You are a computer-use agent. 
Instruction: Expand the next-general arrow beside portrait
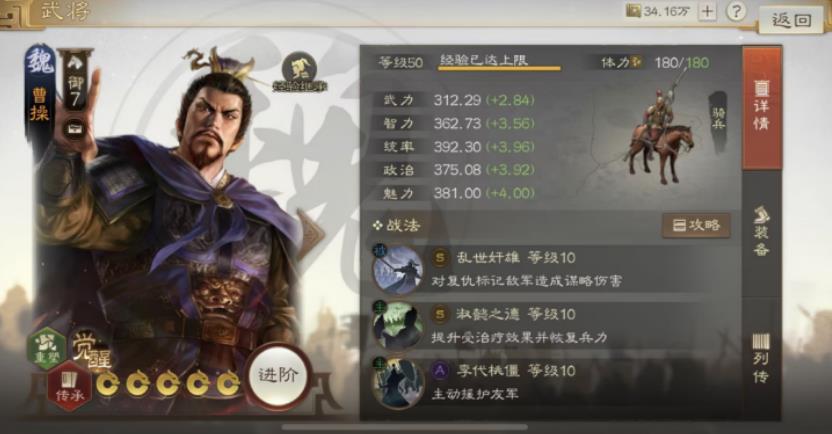pos(313,234)
